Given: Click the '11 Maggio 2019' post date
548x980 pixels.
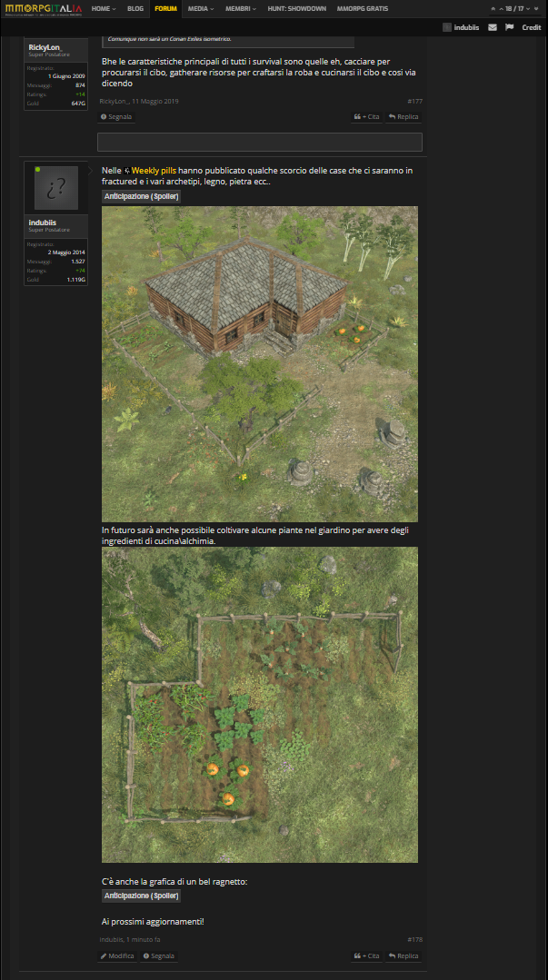Looking at the screenshot, I should coord(155,101).
